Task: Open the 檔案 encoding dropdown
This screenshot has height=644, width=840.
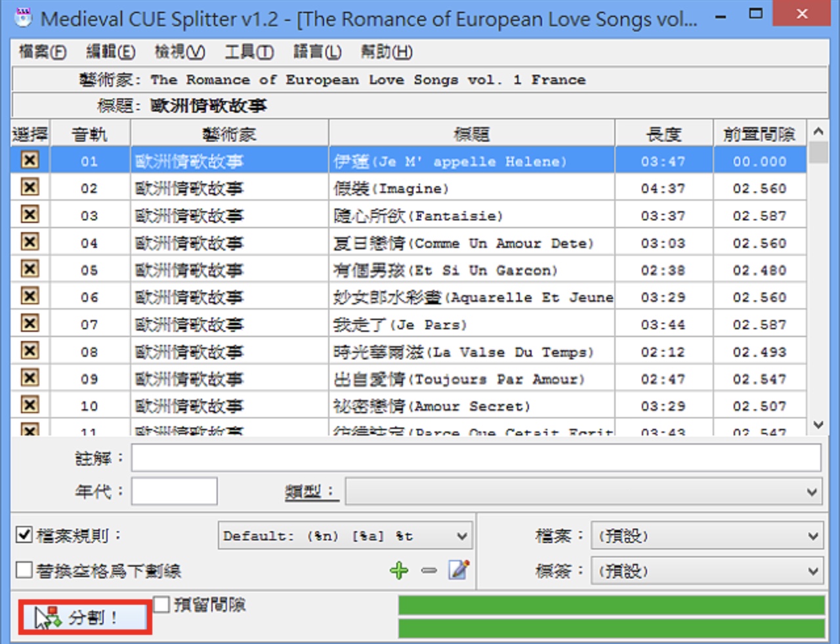Action: click(707, 536)
